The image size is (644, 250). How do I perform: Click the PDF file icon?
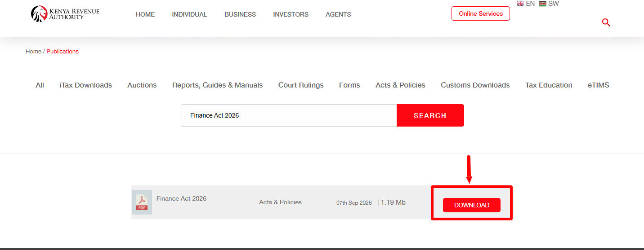pos(142,202)
